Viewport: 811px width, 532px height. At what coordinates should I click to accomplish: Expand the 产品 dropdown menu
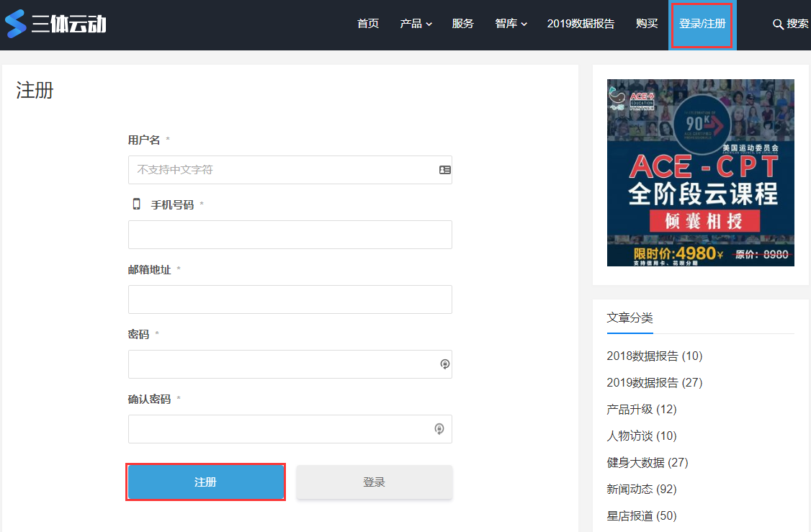click(416, 24)
